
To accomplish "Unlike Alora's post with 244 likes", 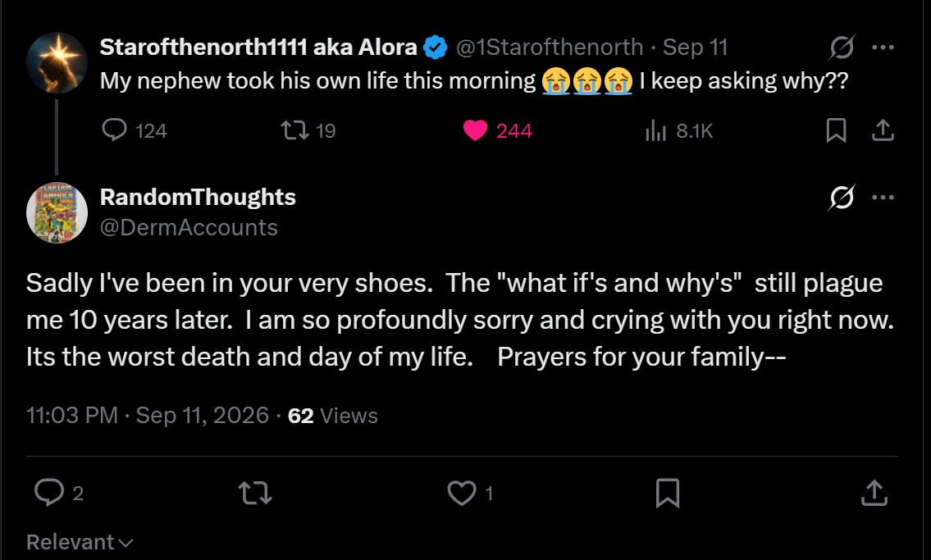I will coord(498,130).
